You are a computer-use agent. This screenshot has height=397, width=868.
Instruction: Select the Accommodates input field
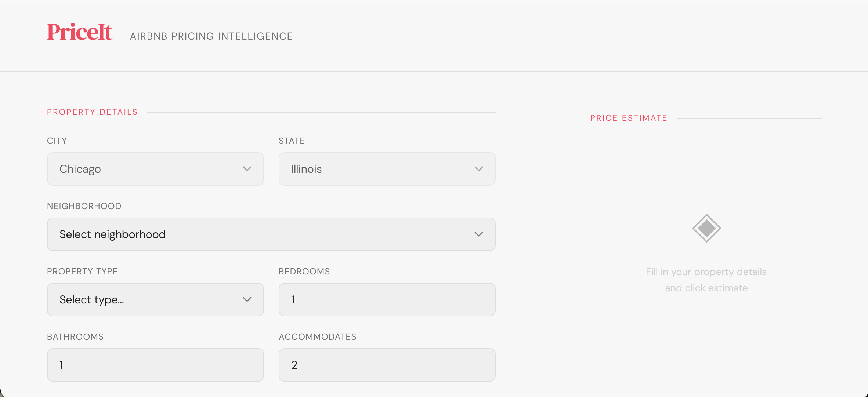[387, 365]
